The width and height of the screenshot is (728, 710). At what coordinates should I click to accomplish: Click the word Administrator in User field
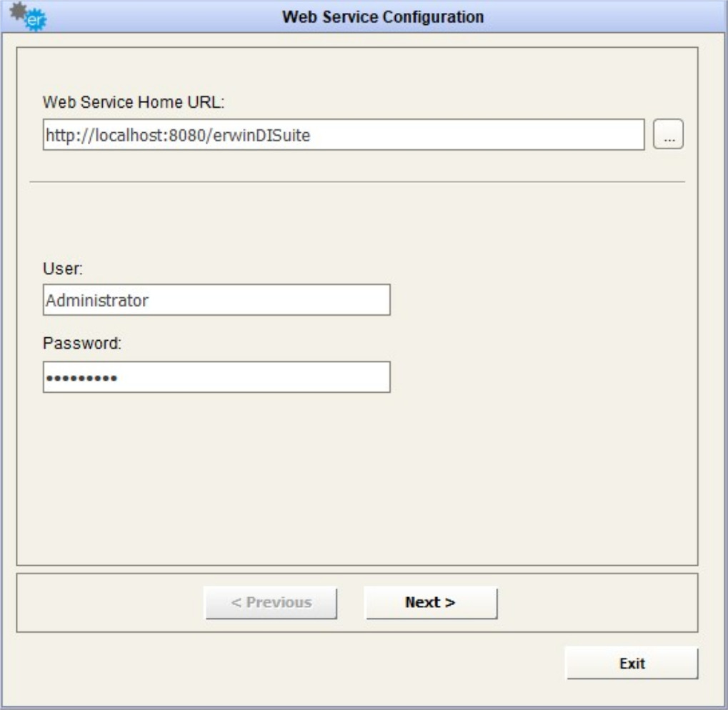click(97, 301)
